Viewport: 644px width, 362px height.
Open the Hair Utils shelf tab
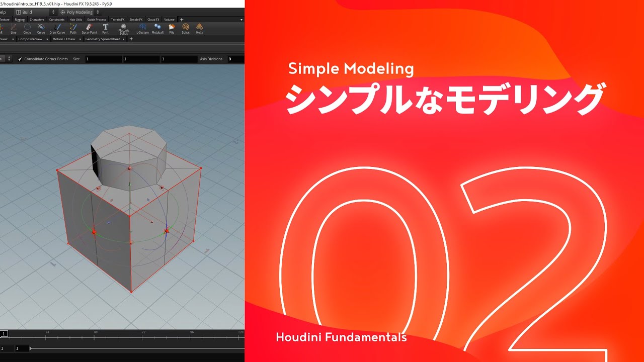[x=75, y=20]
